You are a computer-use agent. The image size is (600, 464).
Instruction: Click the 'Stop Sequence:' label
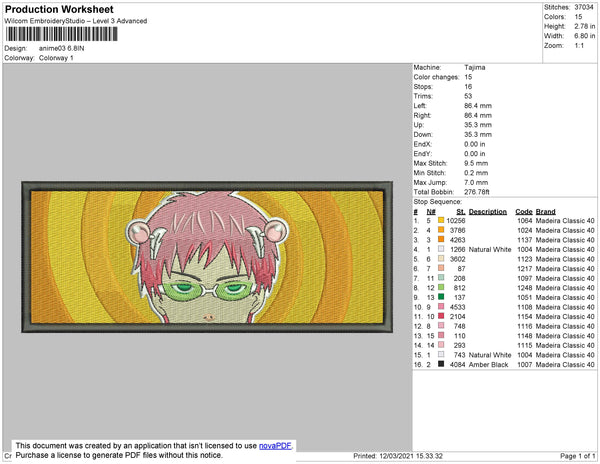click(x=438, y=202)
